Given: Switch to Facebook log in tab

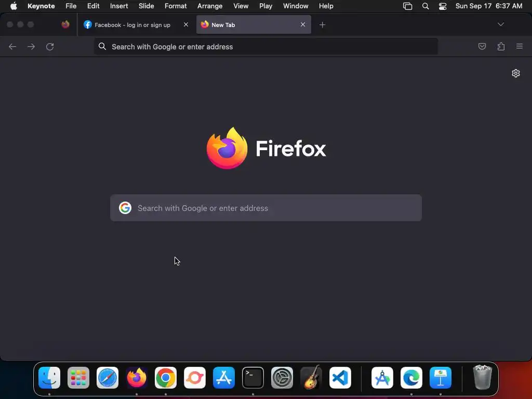Looking at the screenshot, I should click(x=137, y=25).
